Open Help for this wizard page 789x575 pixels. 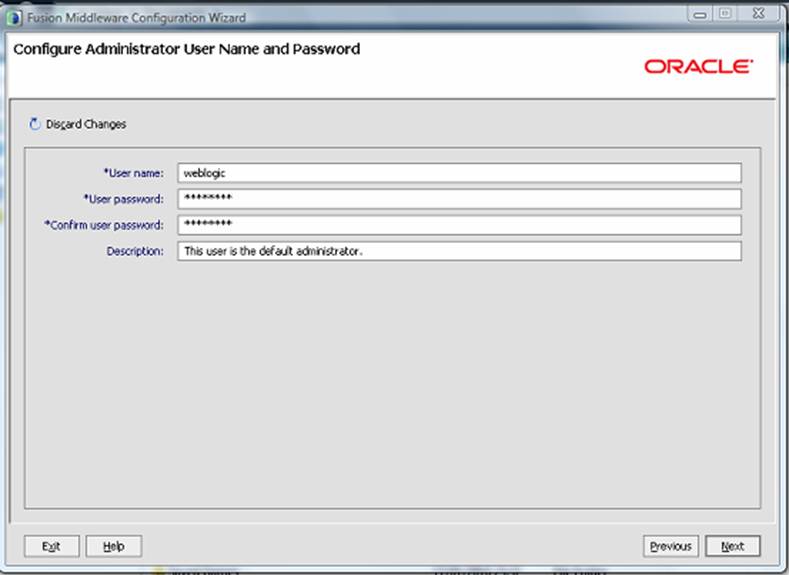(114, 546)
